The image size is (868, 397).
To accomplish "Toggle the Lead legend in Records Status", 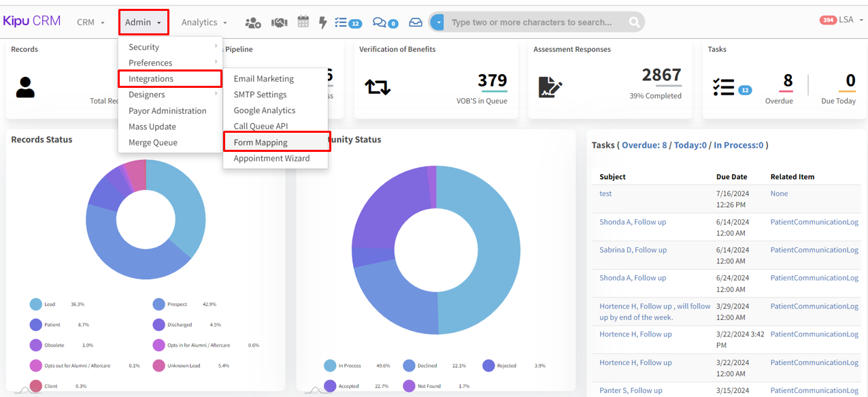I will pos(37,304).
